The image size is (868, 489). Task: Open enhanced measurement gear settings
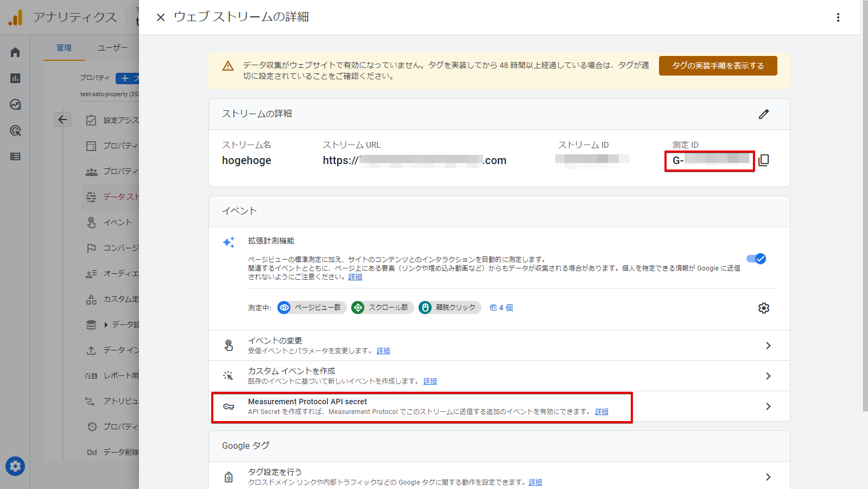pyautogui.click(x=764, y=308)
